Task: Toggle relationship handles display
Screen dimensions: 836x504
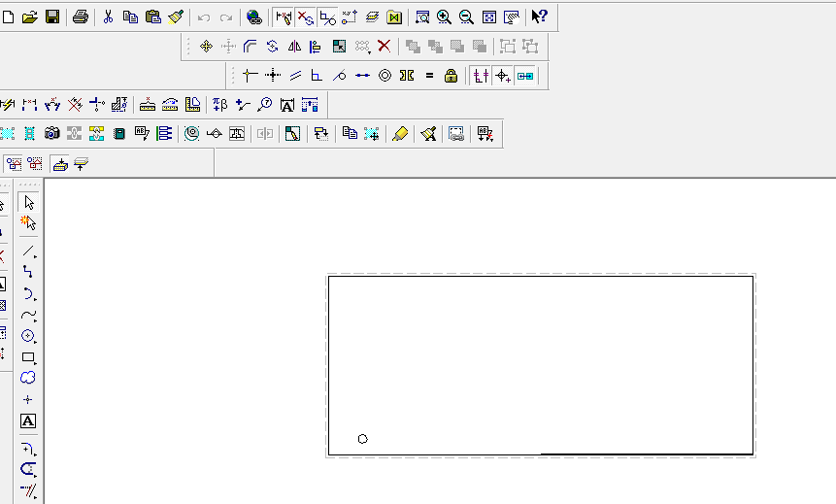Action: point(305,17)
